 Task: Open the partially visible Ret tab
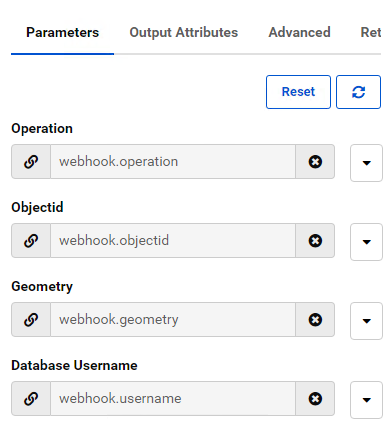coord(371,33)
